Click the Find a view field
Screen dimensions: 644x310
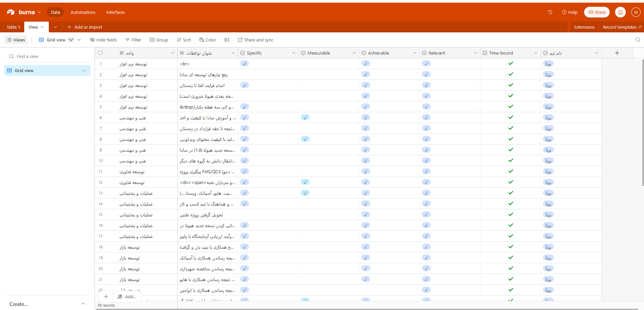pyautogui.click(x=47, y=56)
